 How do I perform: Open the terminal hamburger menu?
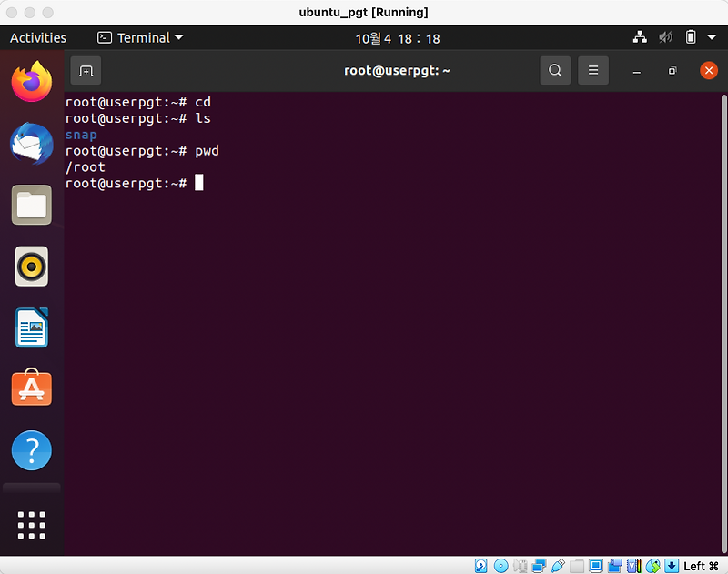point(593,70)
